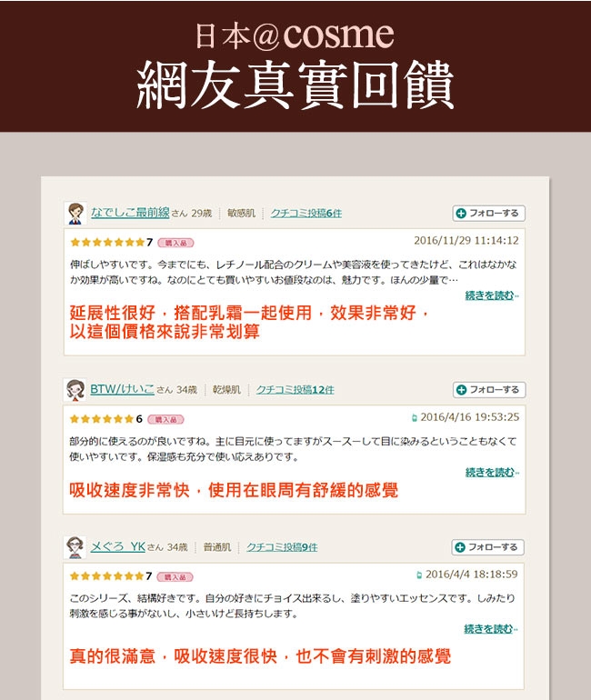The width and height of the screenshot is (591, 700).
Task: Click avatar icon of BTW/けいこ
Action: 75,390
